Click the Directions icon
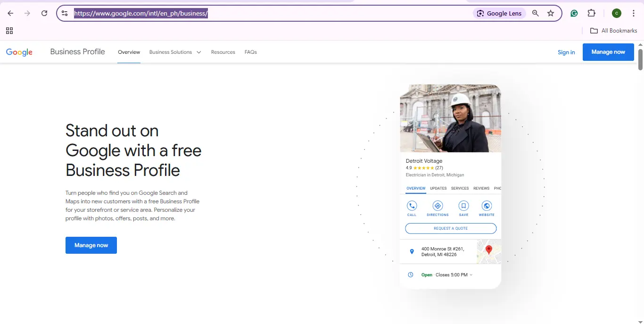 pyautogui.click(x=438, y=206)
